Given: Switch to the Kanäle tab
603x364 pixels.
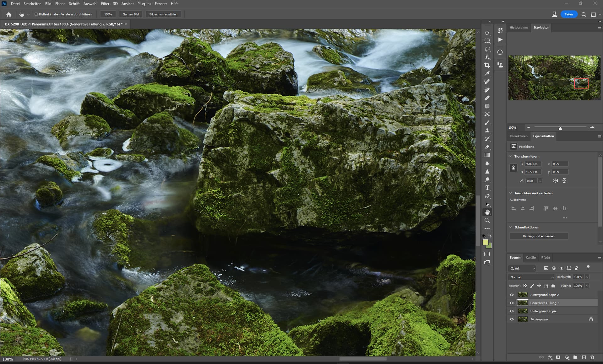Looking at the screenshot, I should 530,258.
